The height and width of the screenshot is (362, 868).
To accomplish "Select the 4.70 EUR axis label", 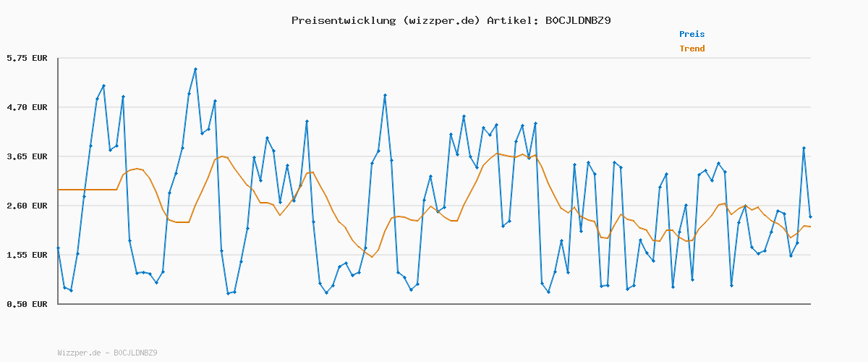I will pos(27,107).
